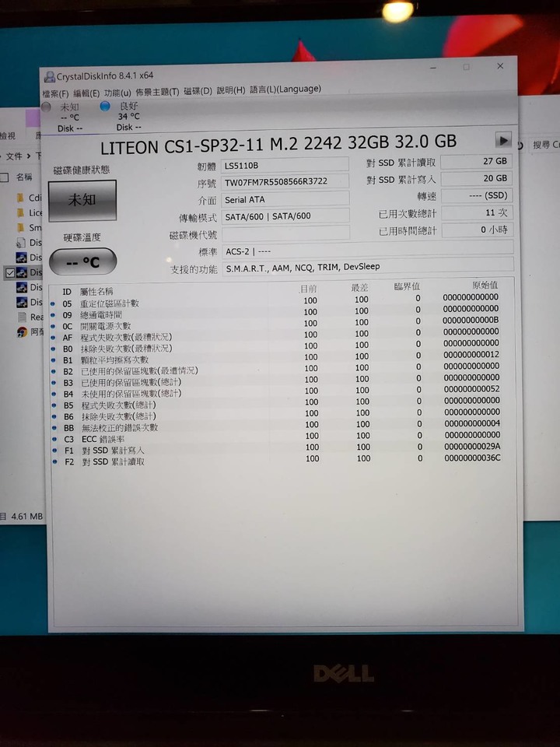Select the AF 程式失敗次數 row
This screenshot has height=747, width=560.
pos(275,336)
